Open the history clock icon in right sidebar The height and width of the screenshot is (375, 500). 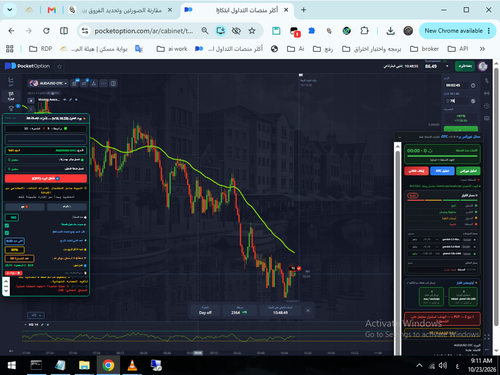point(487,106)
